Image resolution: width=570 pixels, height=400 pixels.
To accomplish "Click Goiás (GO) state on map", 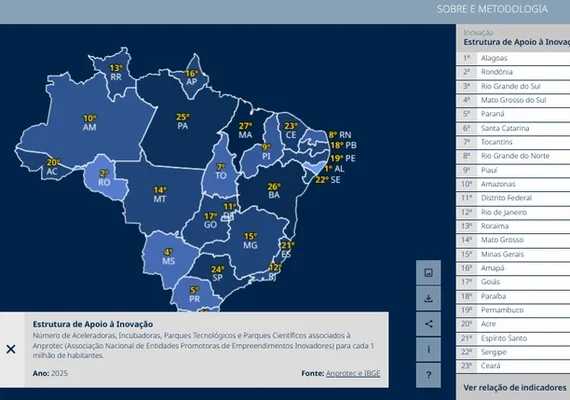I will point(210,220).
